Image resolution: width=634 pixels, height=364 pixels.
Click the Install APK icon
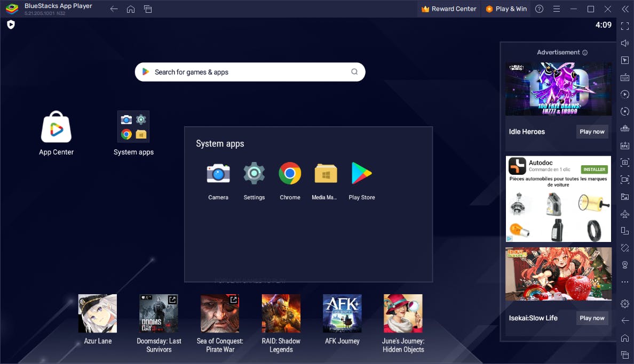(x=625, y=145)
